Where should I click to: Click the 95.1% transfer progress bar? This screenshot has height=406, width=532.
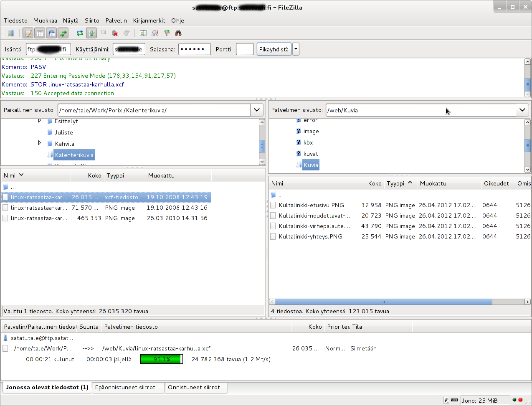tap(162, 359)
